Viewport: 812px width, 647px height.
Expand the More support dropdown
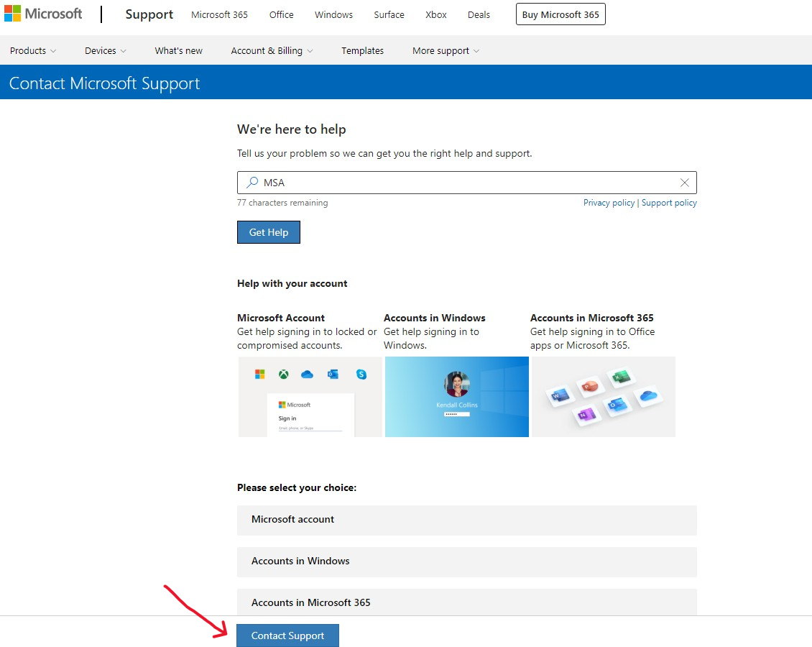tap(445, 50)
